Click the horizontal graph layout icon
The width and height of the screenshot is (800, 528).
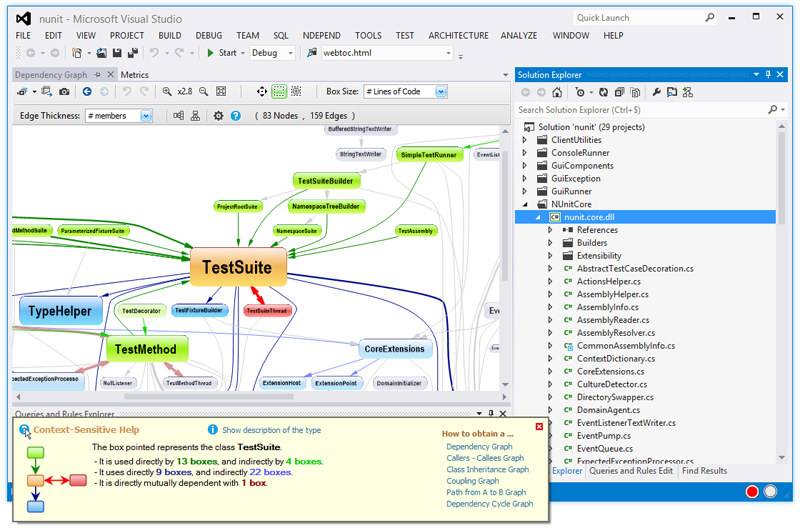pos(178,116)
